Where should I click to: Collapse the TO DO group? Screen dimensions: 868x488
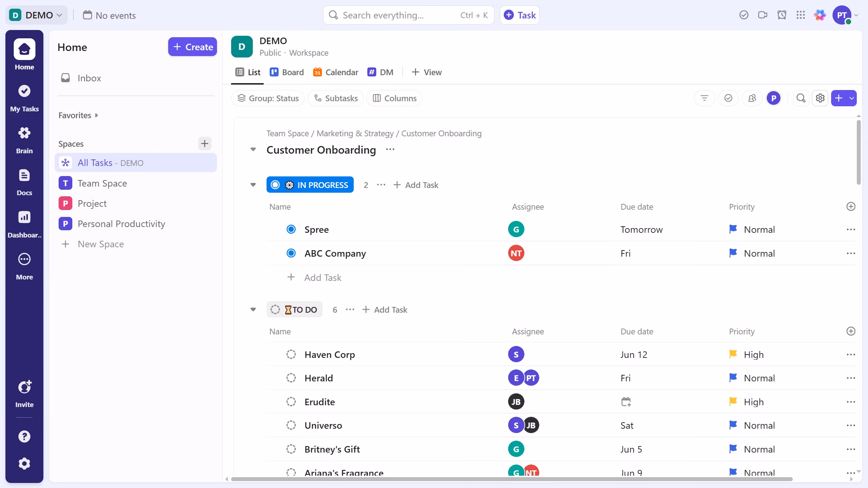(253, 309)
